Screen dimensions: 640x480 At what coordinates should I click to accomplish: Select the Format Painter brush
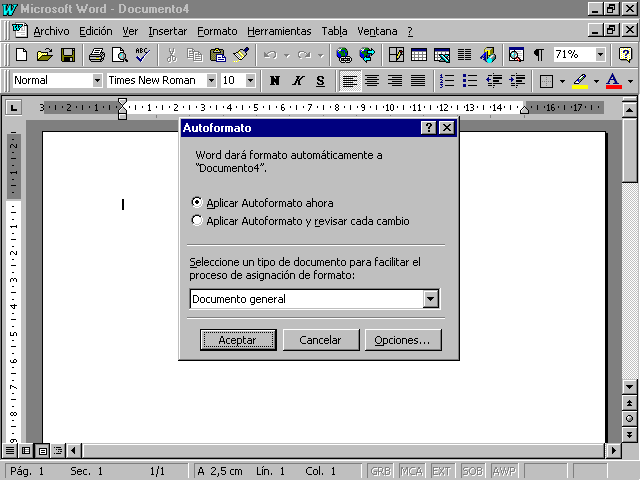pyautogui.click(x=241, y=55)
